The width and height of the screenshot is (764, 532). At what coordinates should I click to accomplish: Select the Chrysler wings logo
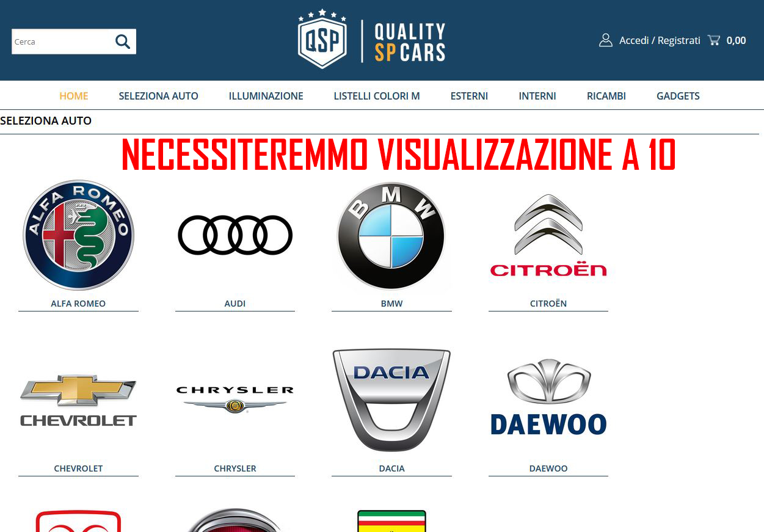coord(235,400)
